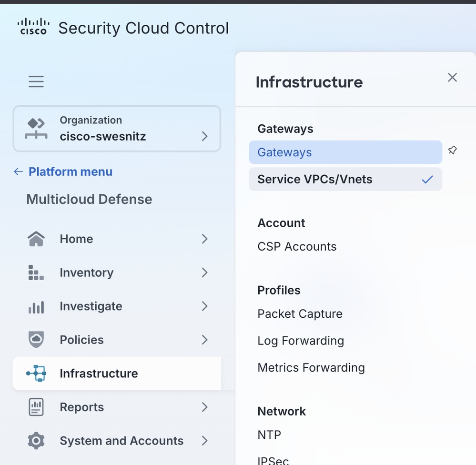The height and width of the screenshot is (465, 476).
Task: Click the back arrow beside Platform menu
Action: (x=18, y=172)
